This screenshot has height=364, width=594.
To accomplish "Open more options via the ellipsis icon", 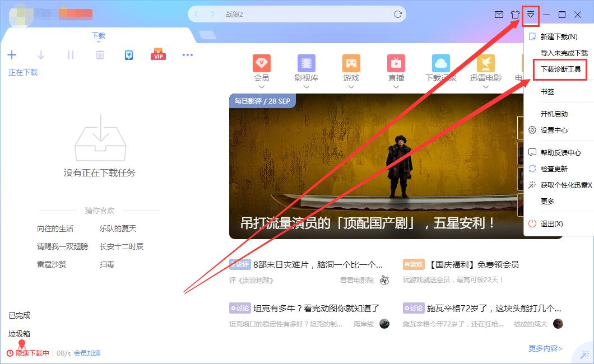I will 188,54.
